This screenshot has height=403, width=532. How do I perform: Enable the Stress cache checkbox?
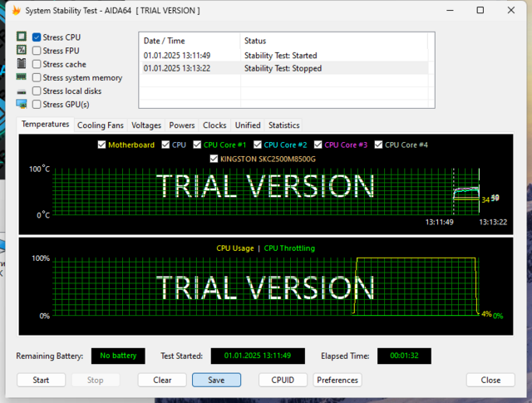tap(37, 64)
